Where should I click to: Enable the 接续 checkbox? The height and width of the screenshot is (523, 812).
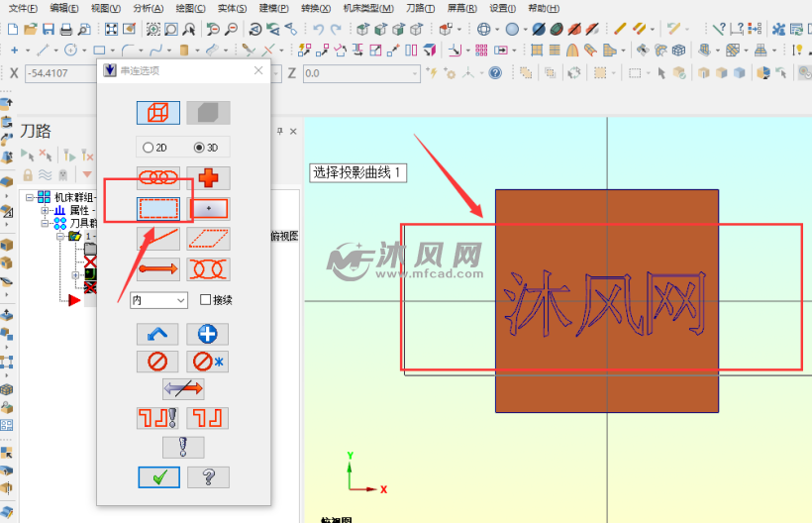pos(205,300)
